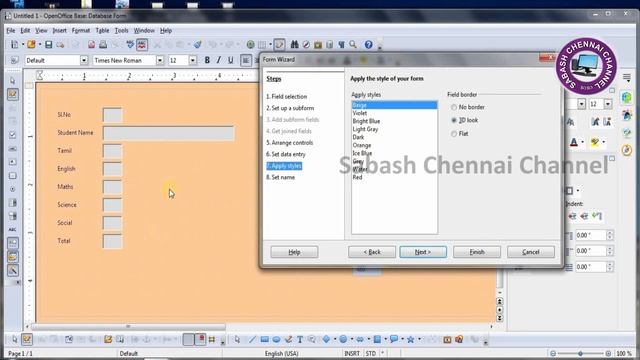
Task: Open the sidebar font size 12 dropdown
Action: tap(608, 104)
